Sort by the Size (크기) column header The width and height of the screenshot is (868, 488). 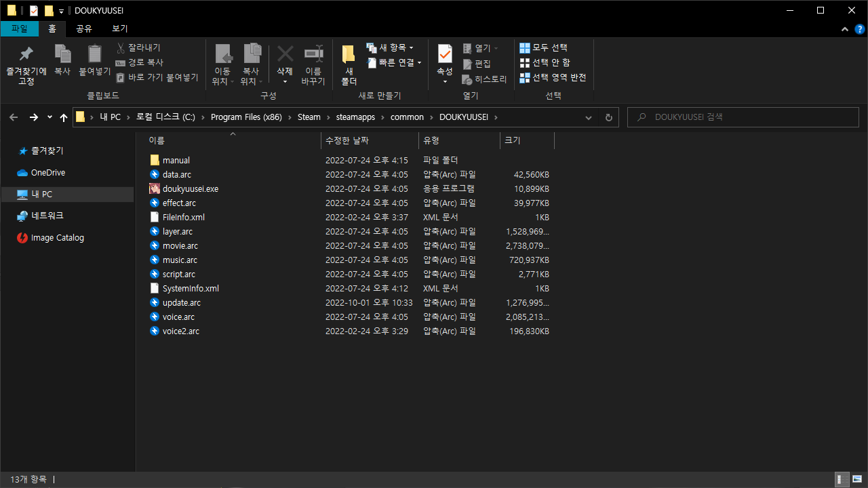click(528, 140)
